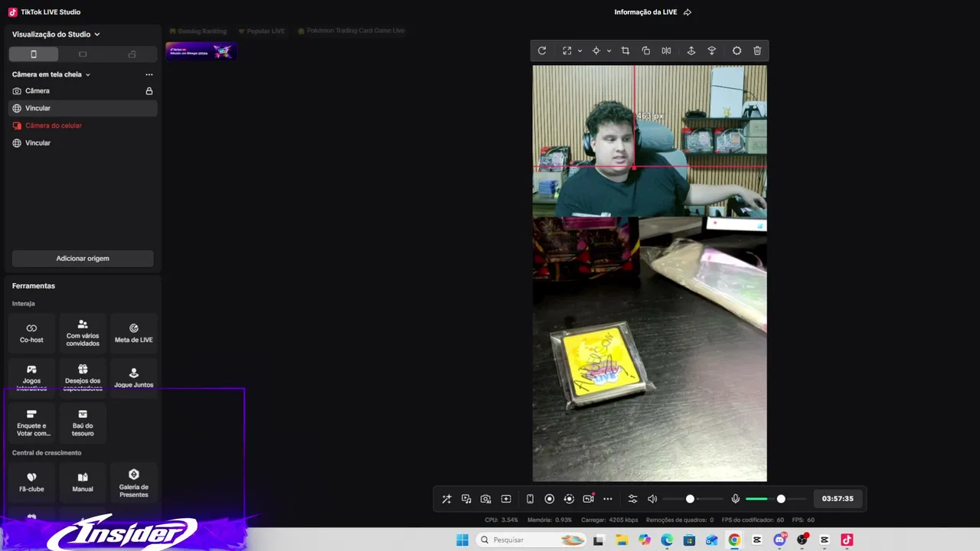Click the Adicionar origem button
Screen dimensions: 980x551
coord(83,259)
